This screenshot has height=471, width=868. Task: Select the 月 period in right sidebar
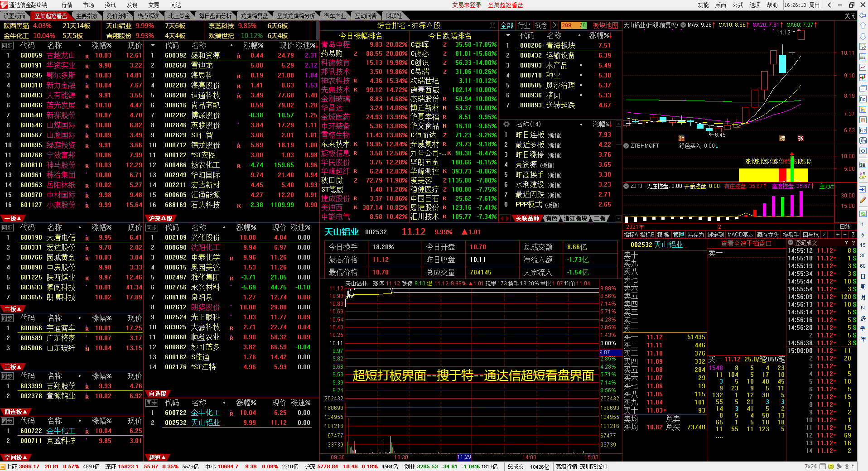pos(863,297)
